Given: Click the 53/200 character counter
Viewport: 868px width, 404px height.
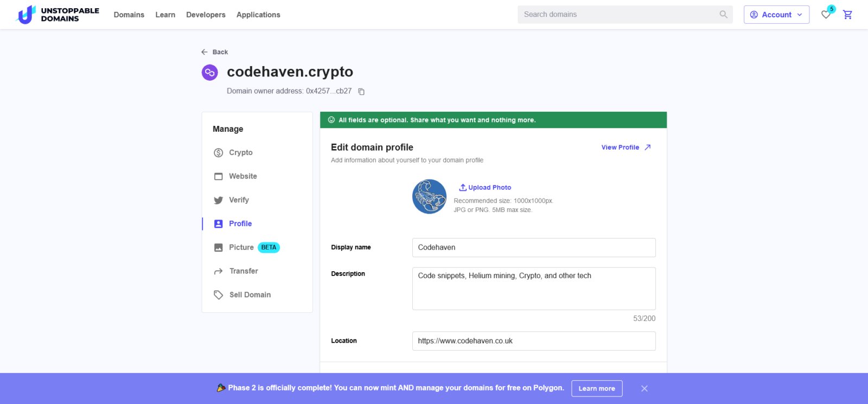Looking at the screenshot, I should 644,318.
